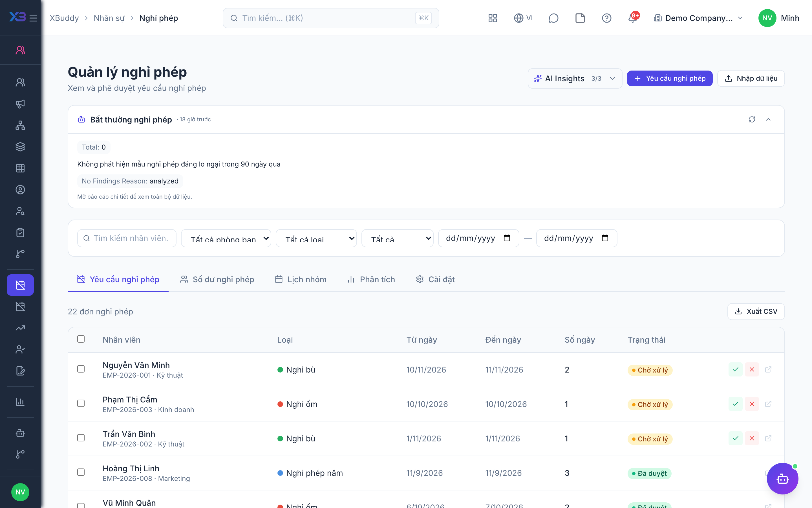The width and height of the screenshot is (812, 508).
Task: Click the bar chart reports icon in sidebar
Action: coord(20,402)
